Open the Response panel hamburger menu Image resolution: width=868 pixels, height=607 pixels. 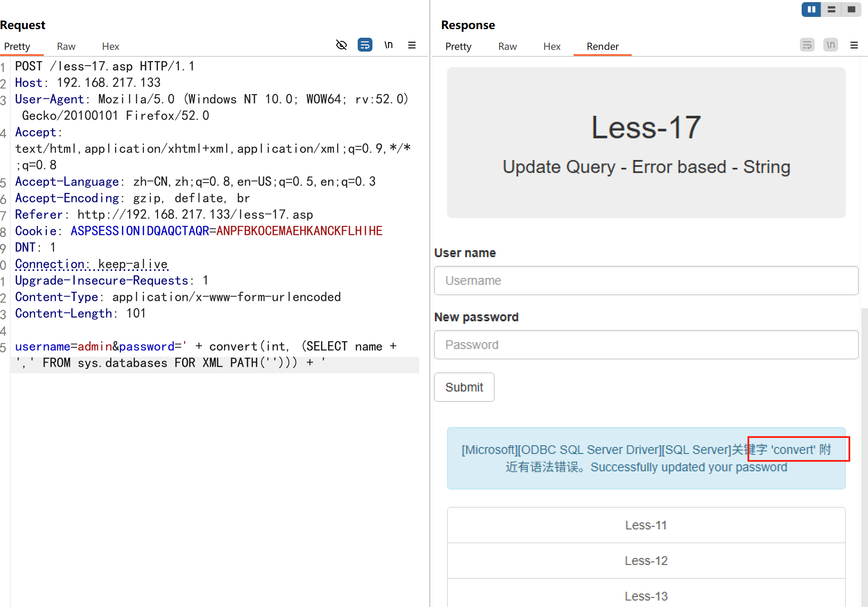click(854, 45)
